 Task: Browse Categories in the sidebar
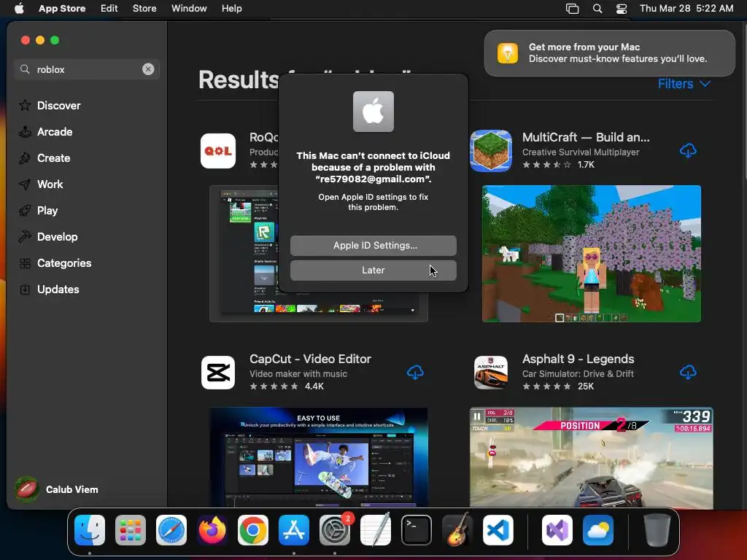click(55, 262)
